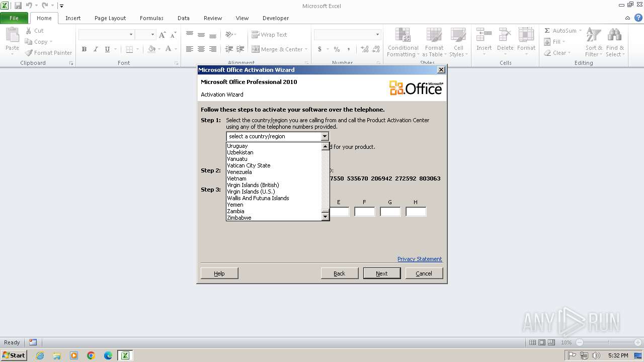The width and height of the screenshot is (644, 362).
Task: Click the Decrease Font Size icon
Action: click(x=173, y=35)
